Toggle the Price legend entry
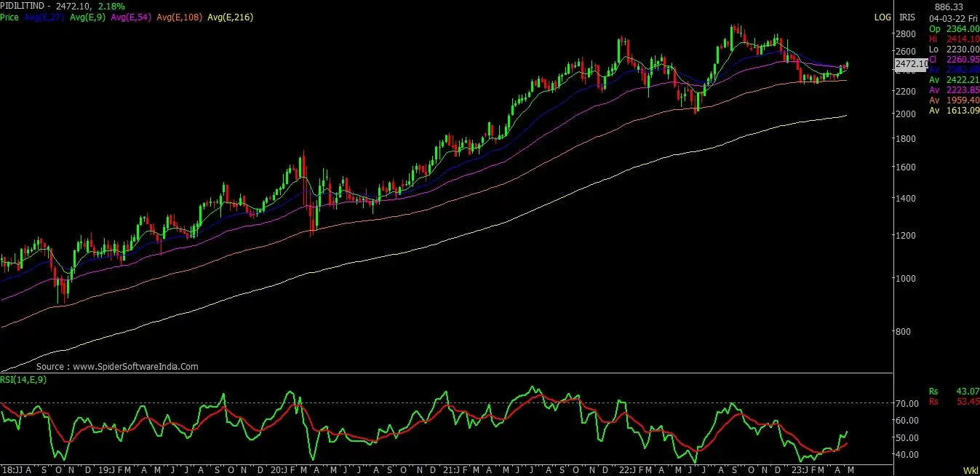The image size is (980, 476). [x=9, y=17]
